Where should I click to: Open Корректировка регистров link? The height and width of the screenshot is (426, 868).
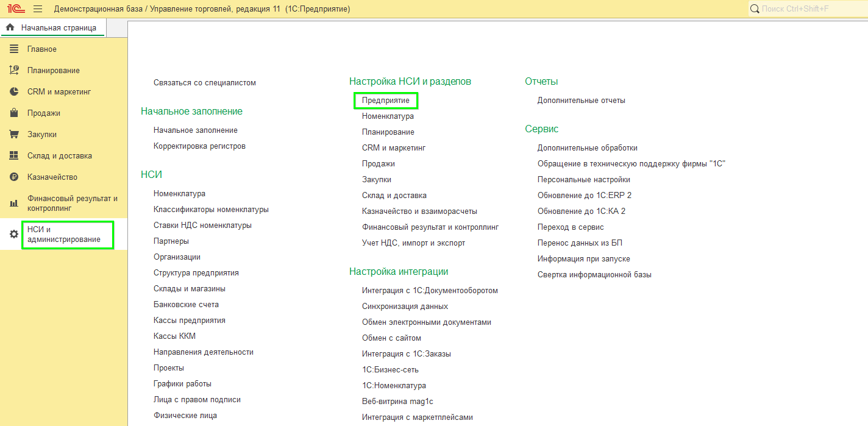[x=199, y=146]
